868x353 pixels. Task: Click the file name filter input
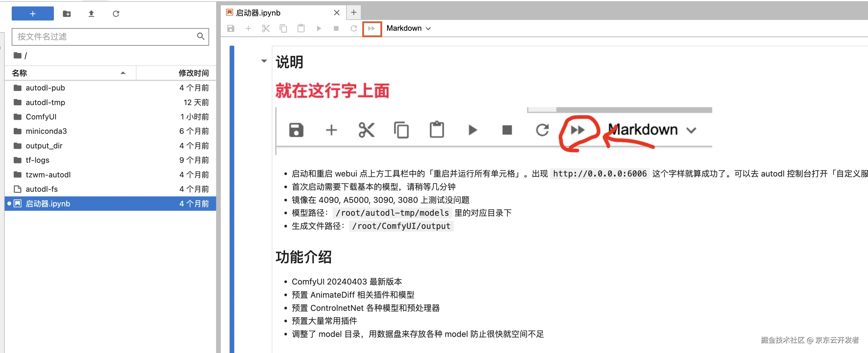click(x=106, y=37)
